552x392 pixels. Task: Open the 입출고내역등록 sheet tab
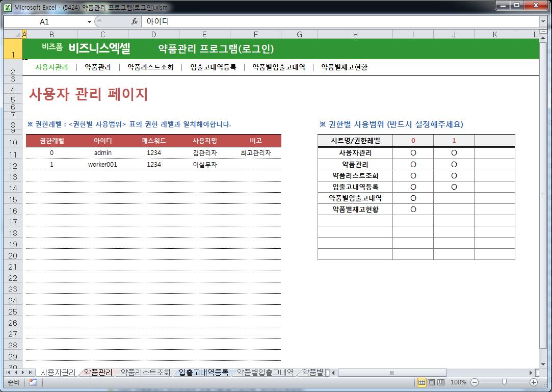pos(203,373)
